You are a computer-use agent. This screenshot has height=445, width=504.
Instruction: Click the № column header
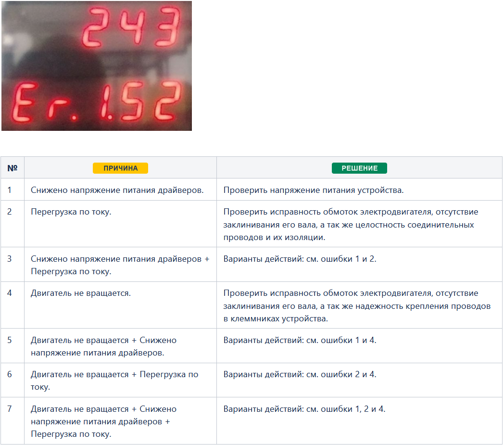(x=12, y=168)
